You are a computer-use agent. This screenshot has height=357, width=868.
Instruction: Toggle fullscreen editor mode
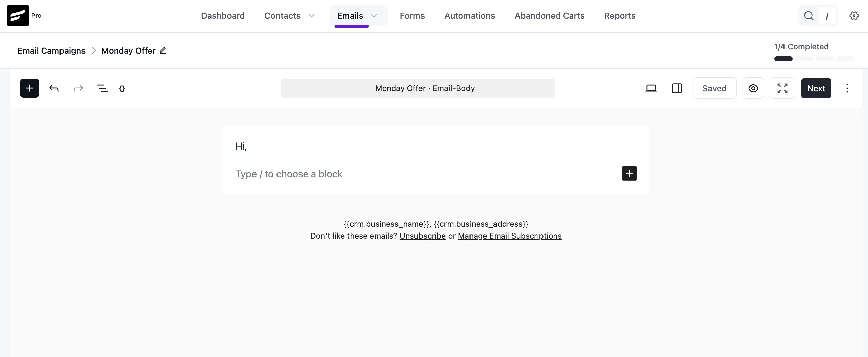[782, 88]
